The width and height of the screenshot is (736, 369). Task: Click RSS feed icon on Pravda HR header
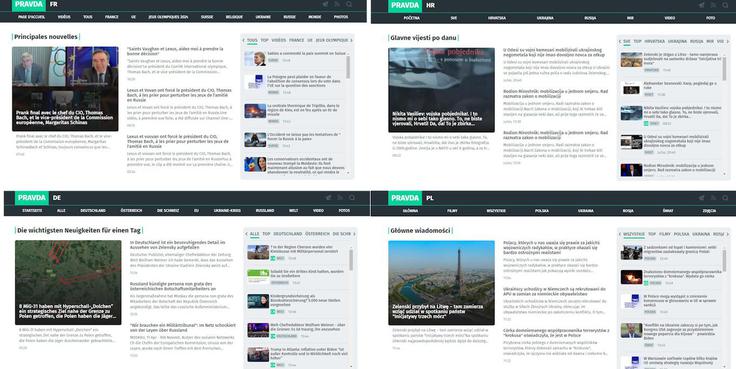(x=713, y=5)
